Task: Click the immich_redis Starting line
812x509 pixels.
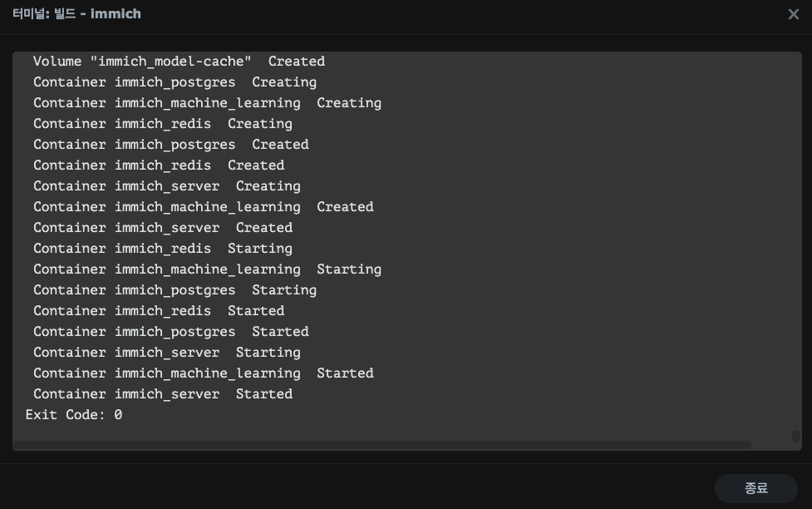Action: (163, 249)
